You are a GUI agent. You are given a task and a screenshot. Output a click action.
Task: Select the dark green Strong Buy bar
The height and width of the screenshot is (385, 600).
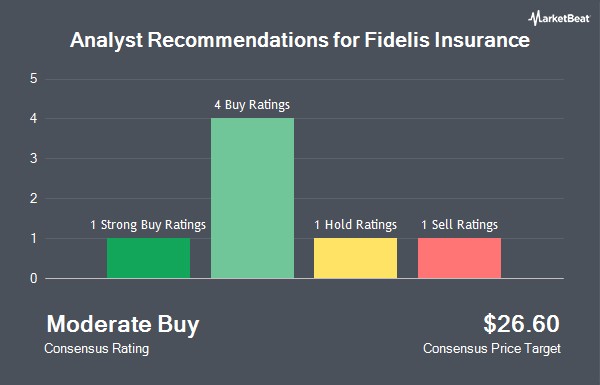[148, 258]
